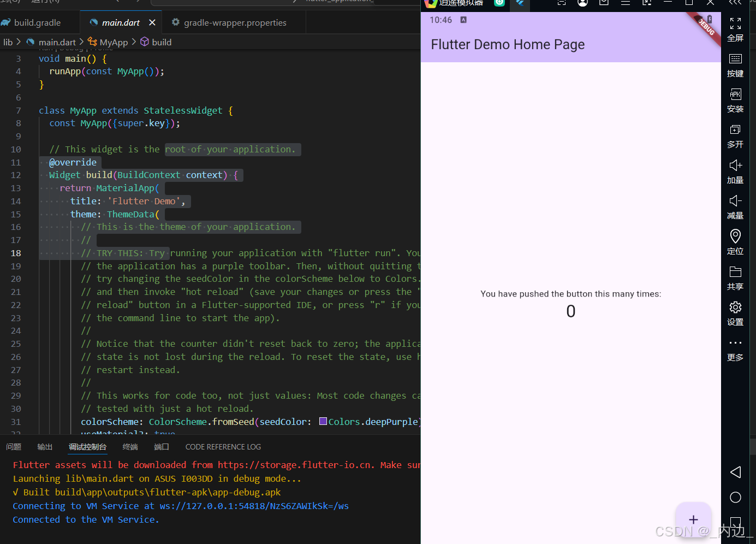
Task: Click '// tested with just a hot reload.' comment
Action: [x=167, y=409]
